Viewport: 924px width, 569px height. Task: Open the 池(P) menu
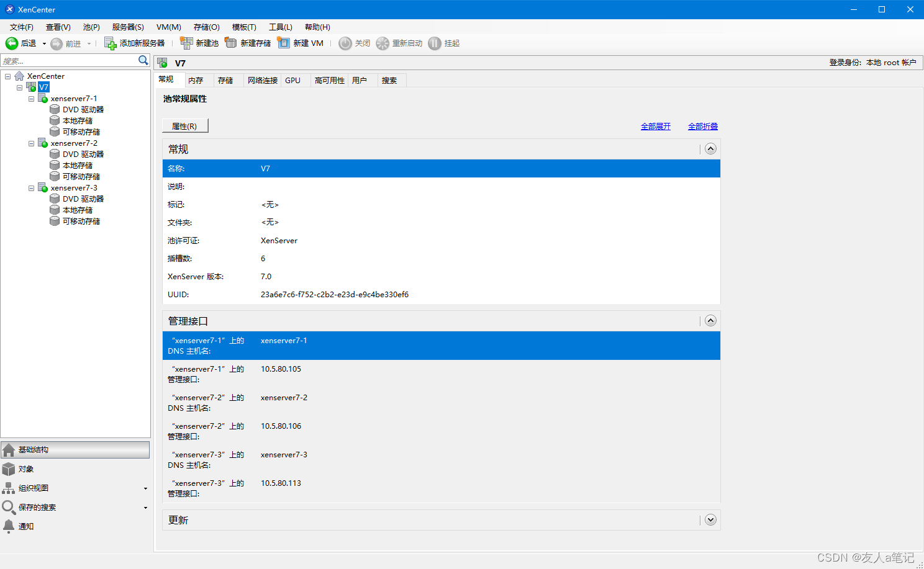[x=91, y=27]
